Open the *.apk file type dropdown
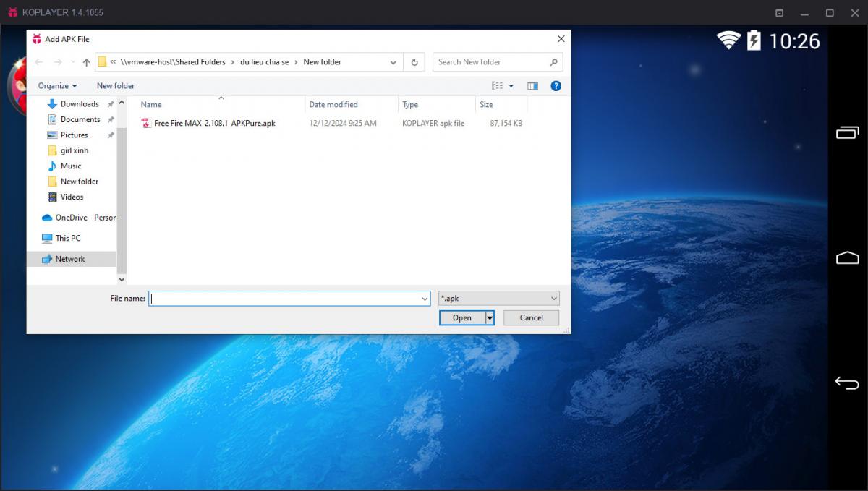Screen dimensions: 868x491 499,298
